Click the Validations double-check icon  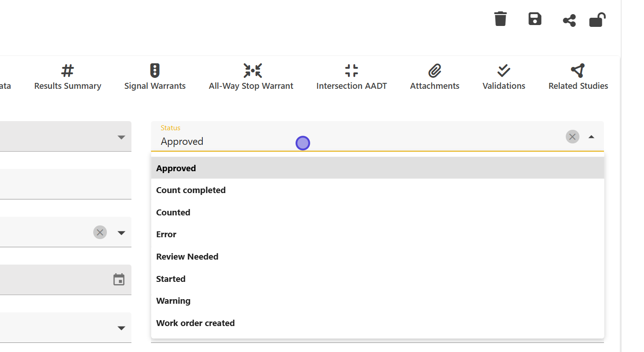point(503,71)
